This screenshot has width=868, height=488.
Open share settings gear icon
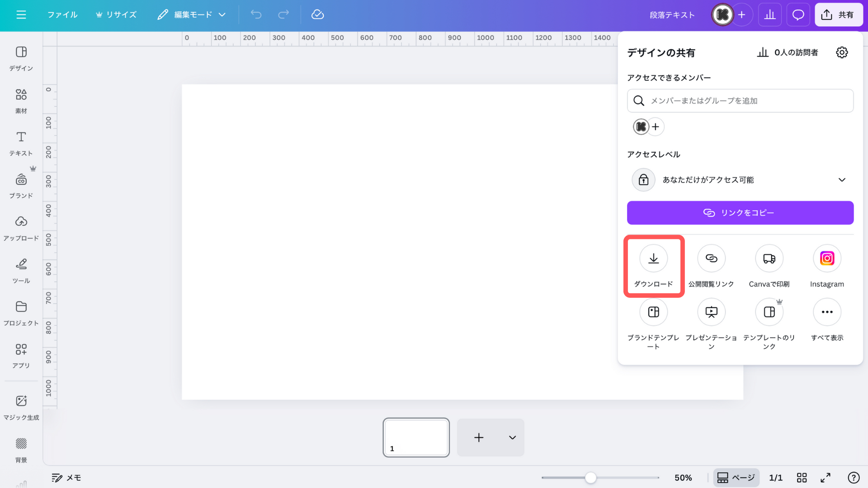pos(842,52)
